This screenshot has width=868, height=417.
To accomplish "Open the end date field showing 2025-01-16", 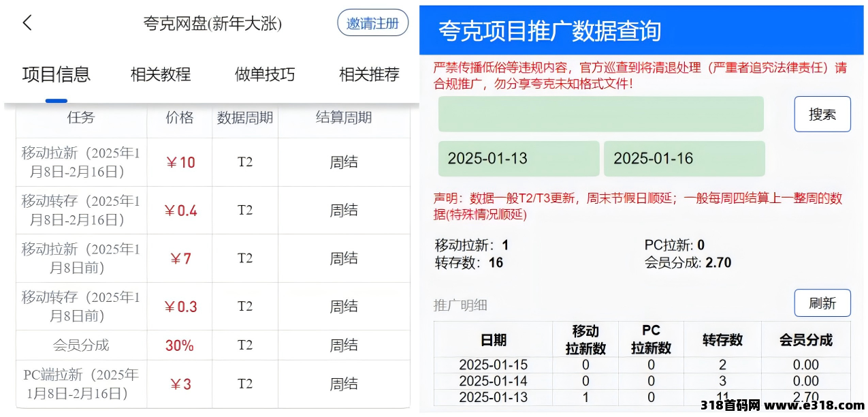I will tap(684, 159).
